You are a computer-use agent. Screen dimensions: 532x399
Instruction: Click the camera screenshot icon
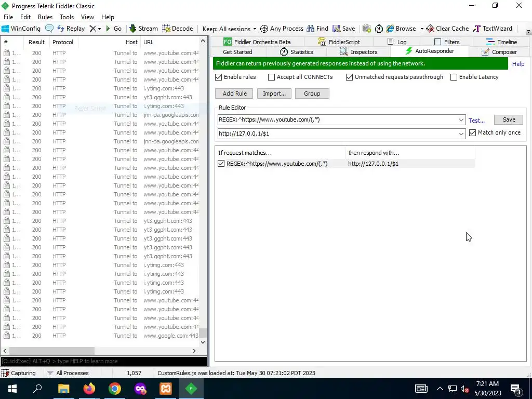366,29
